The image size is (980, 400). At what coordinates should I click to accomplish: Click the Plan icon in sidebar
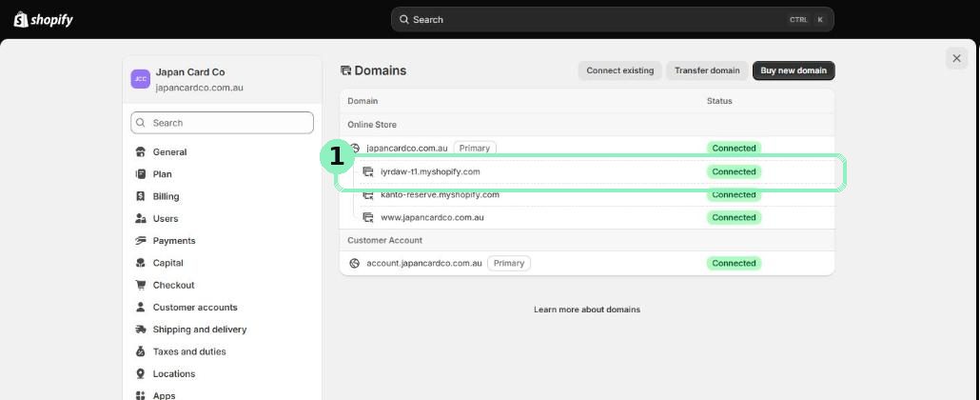(141, 174)
